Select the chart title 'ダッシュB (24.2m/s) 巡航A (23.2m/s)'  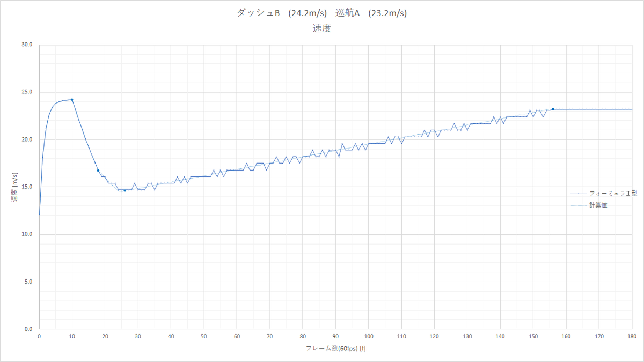(x=322, y=14)
